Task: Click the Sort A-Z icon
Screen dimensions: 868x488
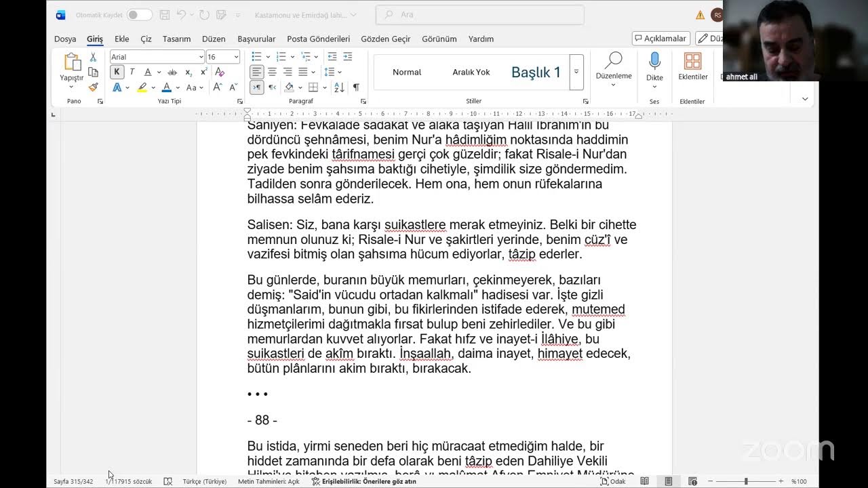Action: point(339,87)
